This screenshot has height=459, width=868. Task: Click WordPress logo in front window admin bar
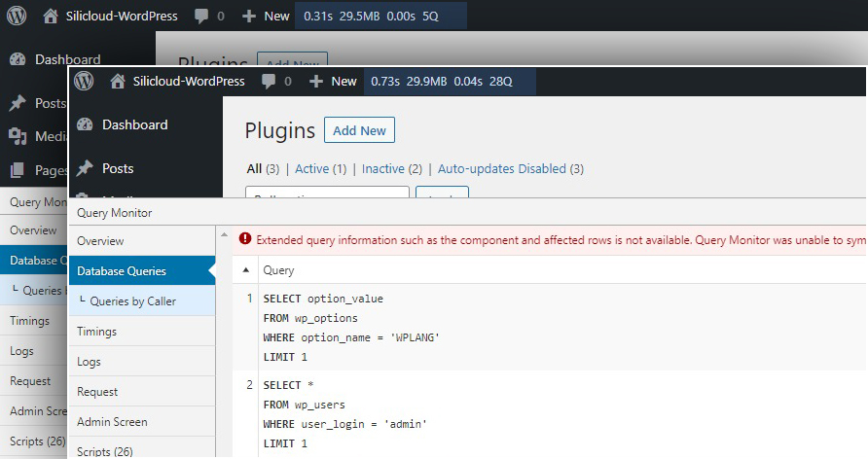[x=84, y=82]
